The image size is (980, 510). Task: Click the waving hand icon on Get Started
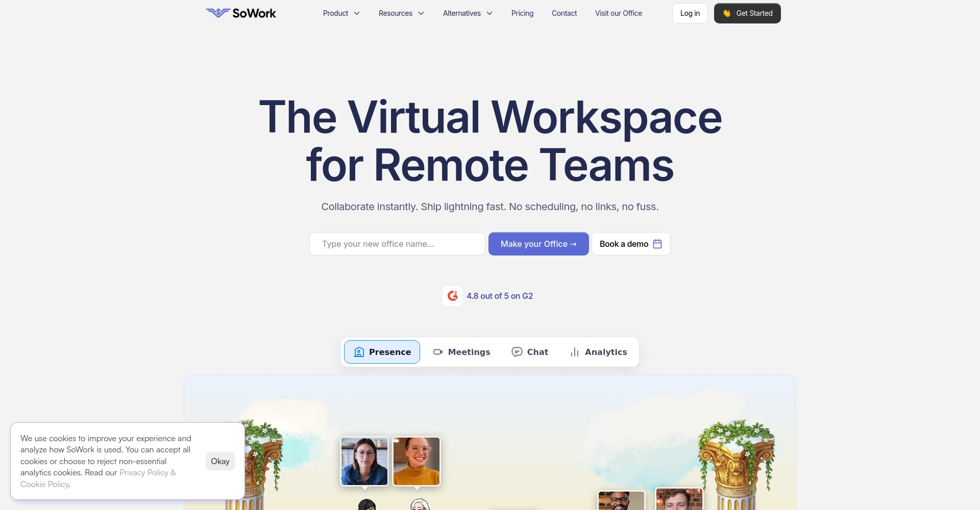[x=727, y=13]
